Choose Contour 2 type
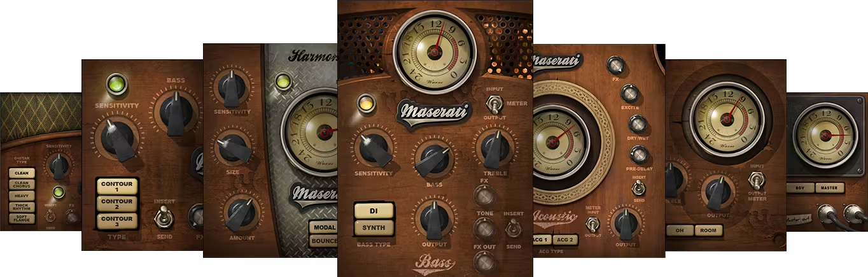868x277 pixels. (117, 204)
